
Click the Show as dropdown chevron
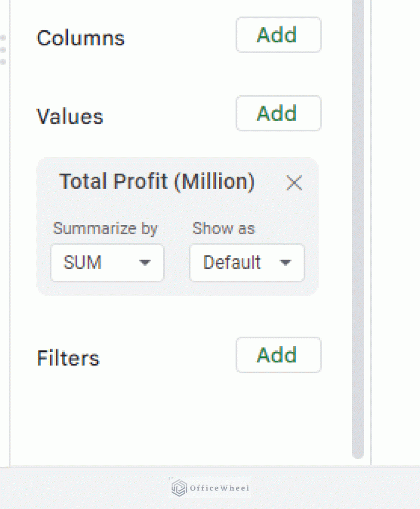coord(286,263)
